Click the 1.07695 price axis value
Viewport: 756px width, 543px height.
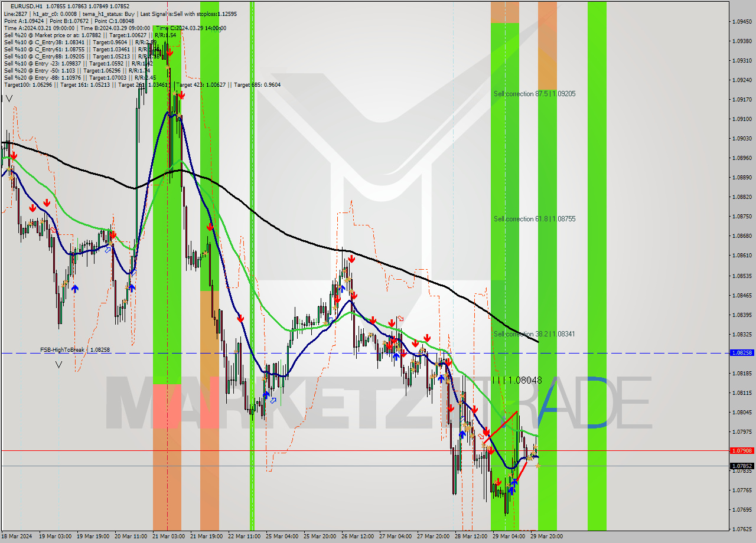click(742, 509)
